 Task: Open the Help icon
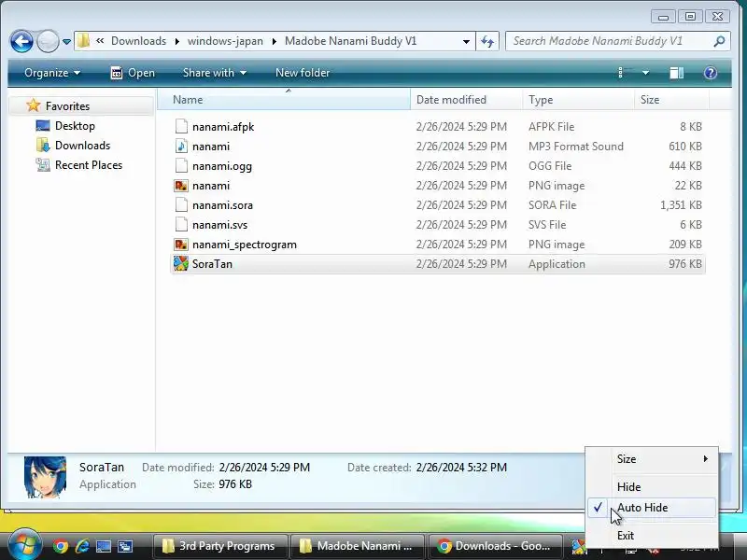(710, 73)
